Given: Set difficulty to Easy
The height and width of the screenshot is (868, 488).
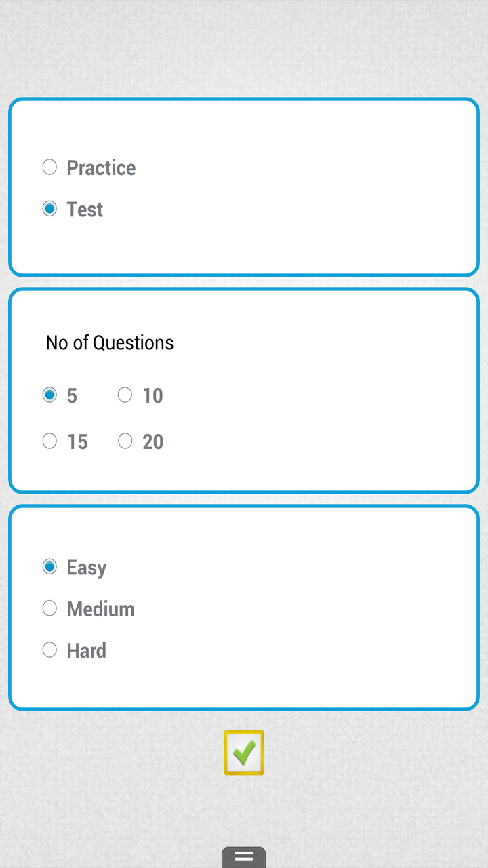Looking at the screenshot, I should (x=49, y=566).
